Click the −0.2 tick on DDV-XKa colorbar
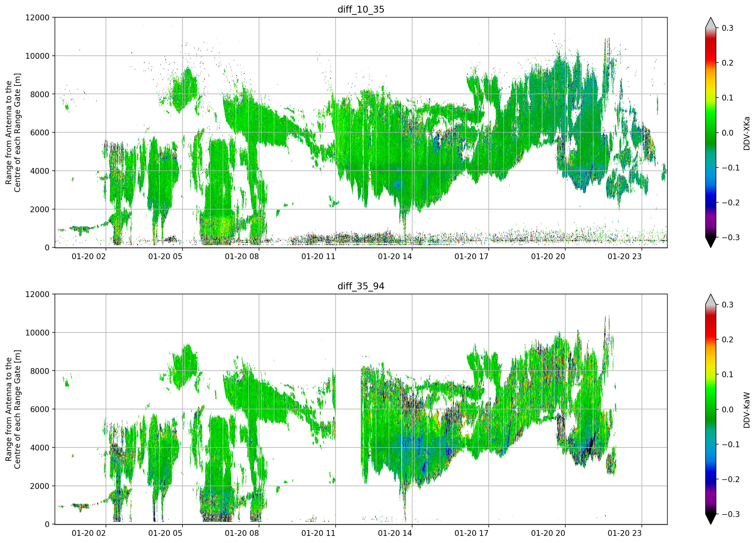756x543 pixels. pos(731,203)
